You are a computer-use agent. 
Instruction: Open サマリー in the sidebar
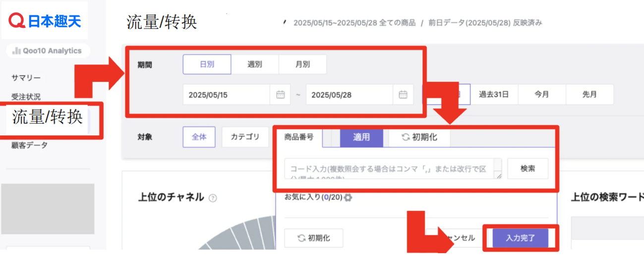coord(26,78)
